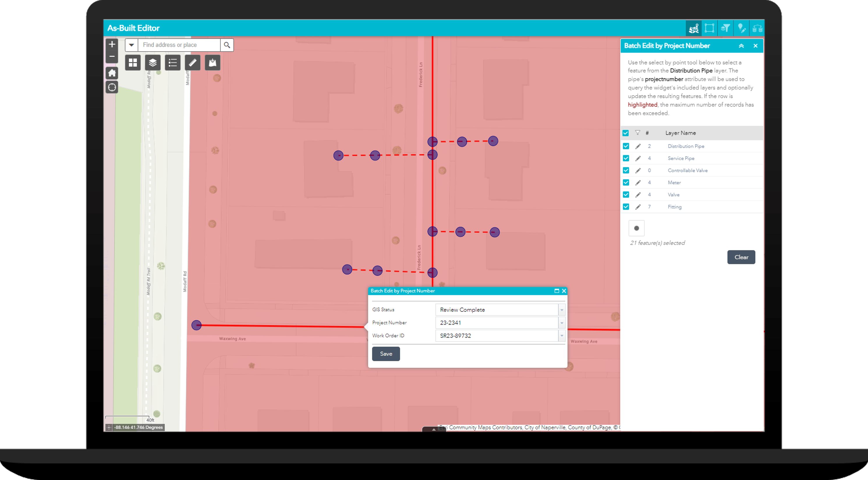Click the coordinates readout at bottom left
This screenshot has height=480, width=868.
(138, 427)
